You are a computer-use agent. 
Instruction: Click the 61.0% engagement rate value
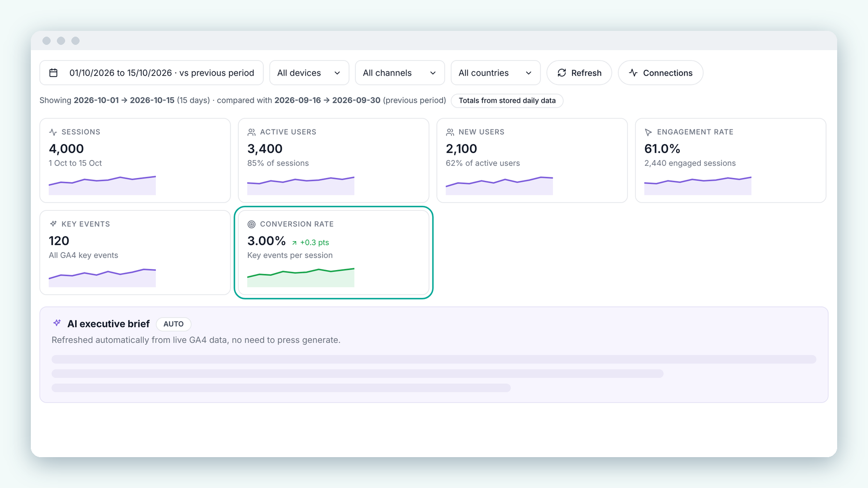[x=662, y=149]
